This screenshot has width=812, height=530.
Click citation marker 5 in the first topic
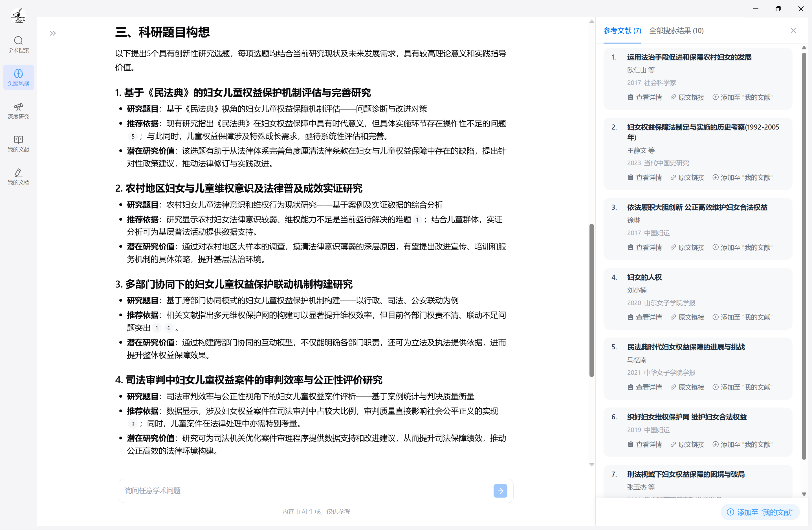[x=133, y=136]
